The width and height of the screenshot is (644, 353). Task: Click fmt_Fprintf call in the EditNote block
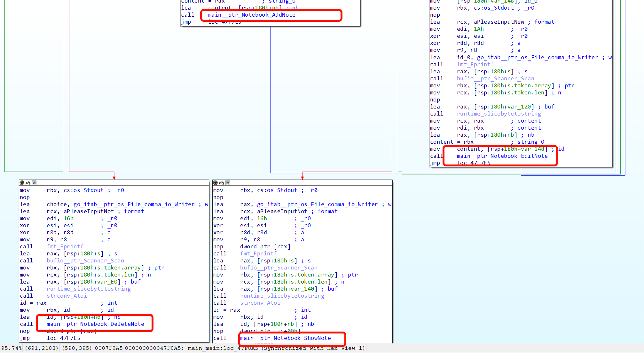click(x=475, y=64)
